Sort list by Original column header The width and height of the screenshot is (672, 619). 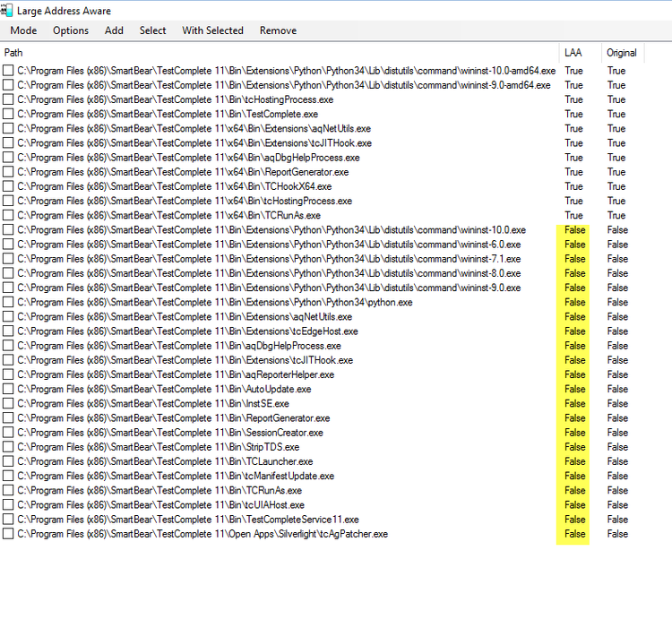pos(621,53)
